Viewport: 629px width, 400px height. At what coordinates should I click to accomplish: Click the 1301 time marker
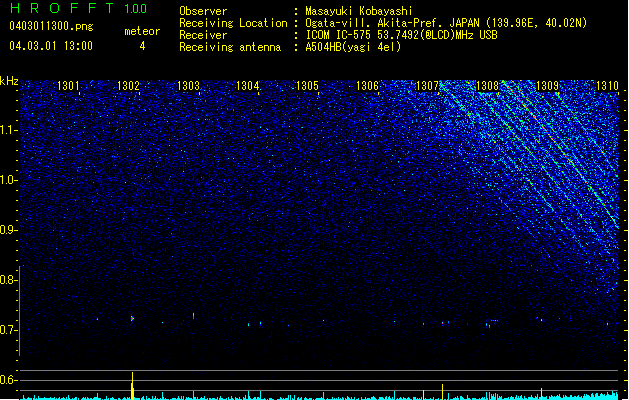tap(68, 86)
